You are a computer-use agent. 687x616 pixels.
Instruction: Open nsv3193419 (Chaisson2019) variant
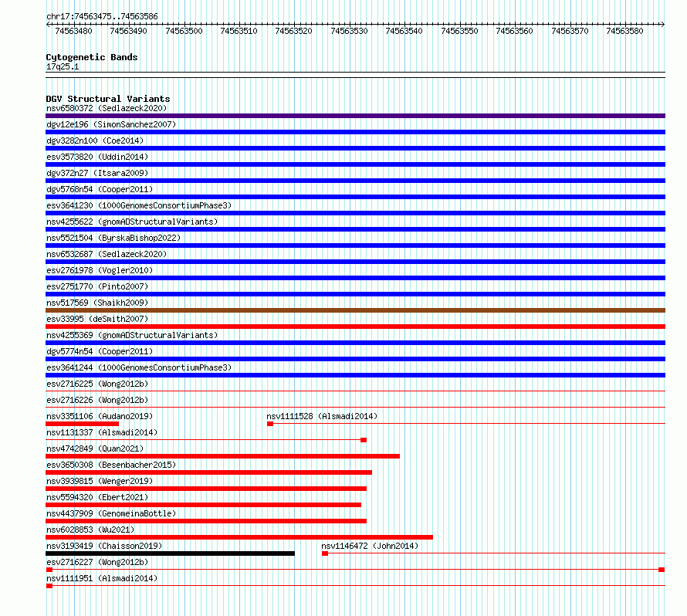click(104, 546)
